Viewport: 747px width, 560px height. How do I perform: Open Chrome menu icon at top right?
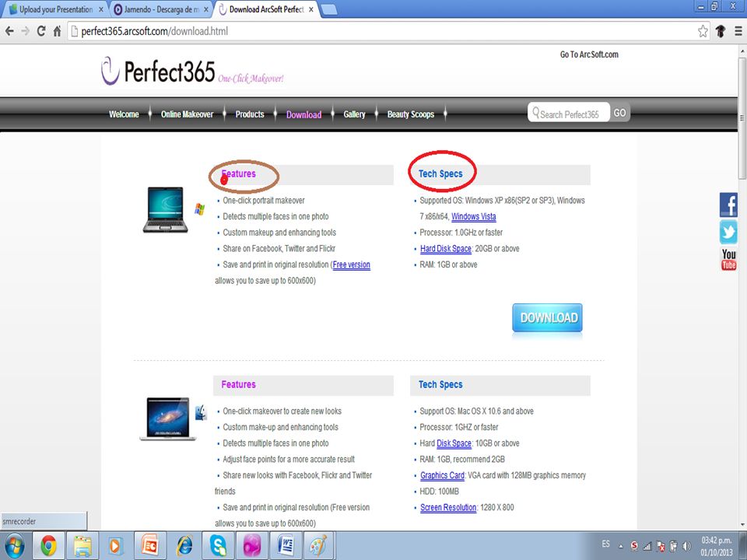click(x=738, y=31)
